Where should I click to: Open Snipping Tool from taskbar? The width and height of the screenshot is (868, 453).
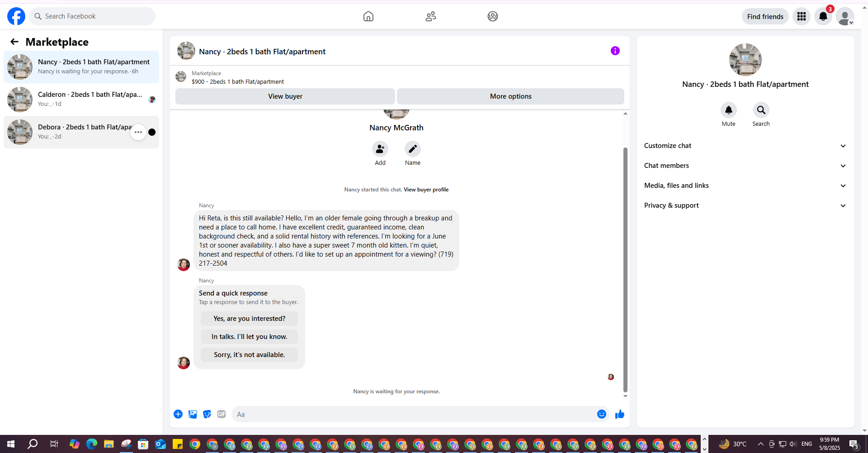[126, 444]
